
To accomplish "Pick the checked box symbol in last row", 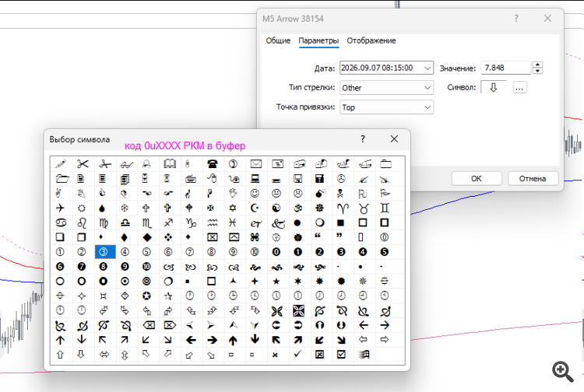I will pyautogui.click(x=341, y=355).
